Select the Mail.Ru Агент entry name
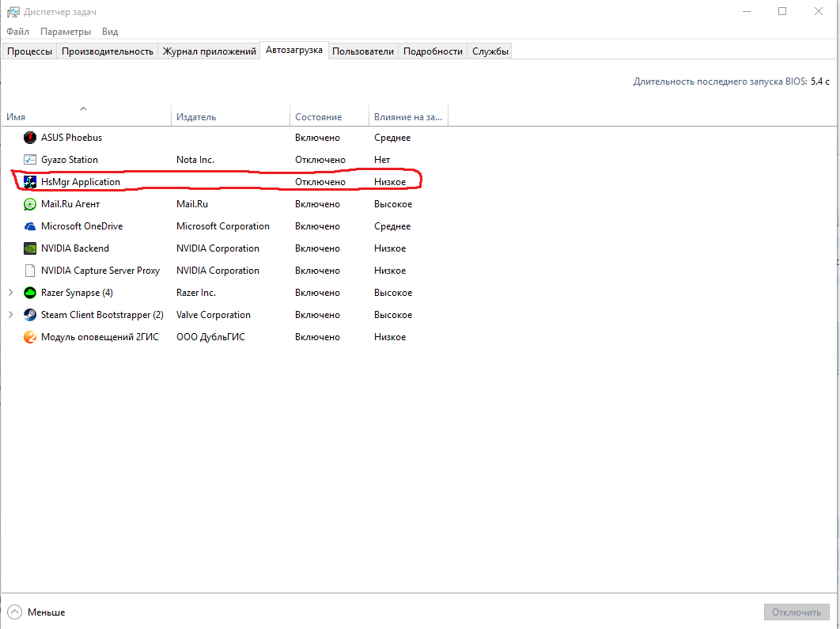The image size is (840, 629). (x=70, y=204)
